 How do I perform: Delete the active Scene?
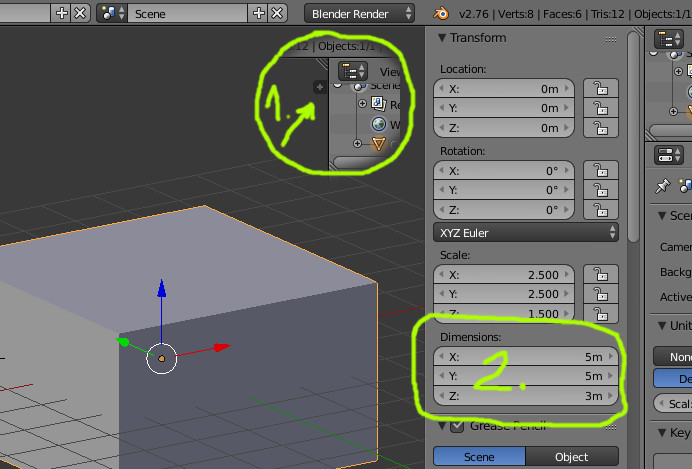[x=277, y=13]
